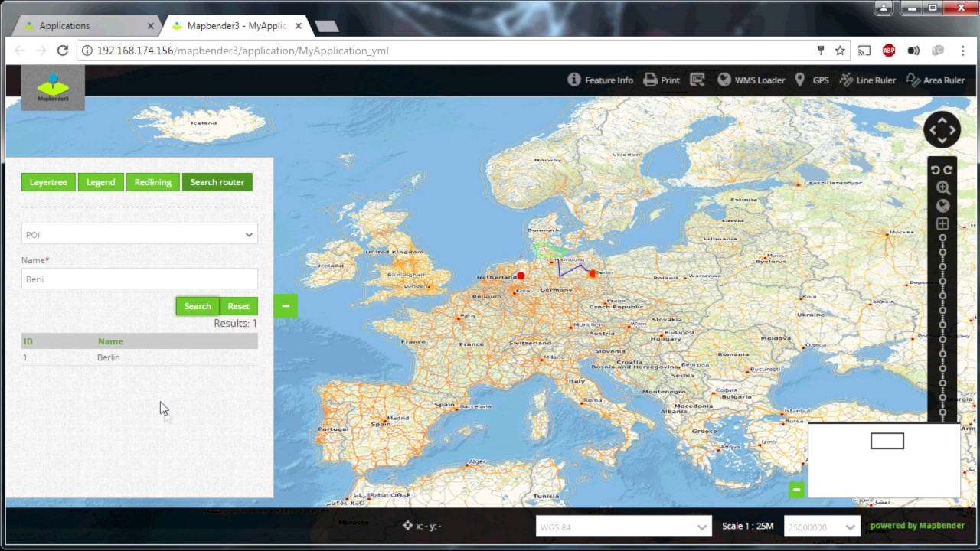Open the POI search type dropdown
Viewport: 980px width, 551px height.
click(139, 234)
